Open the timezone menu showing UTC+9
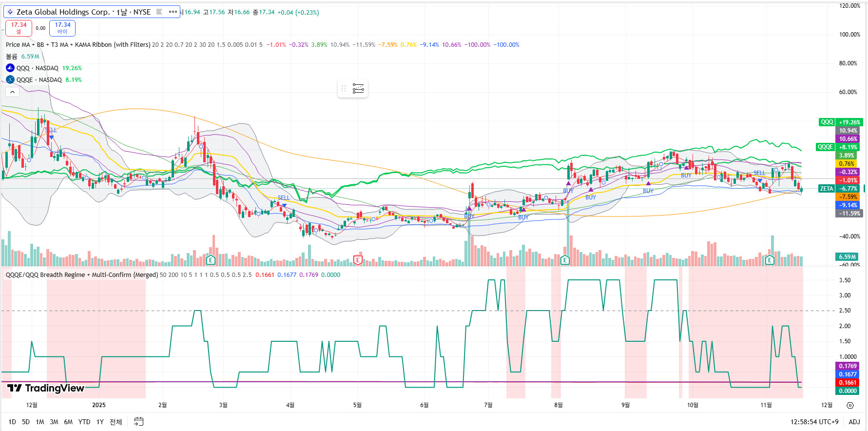868x431 pixels. [814, 422]
